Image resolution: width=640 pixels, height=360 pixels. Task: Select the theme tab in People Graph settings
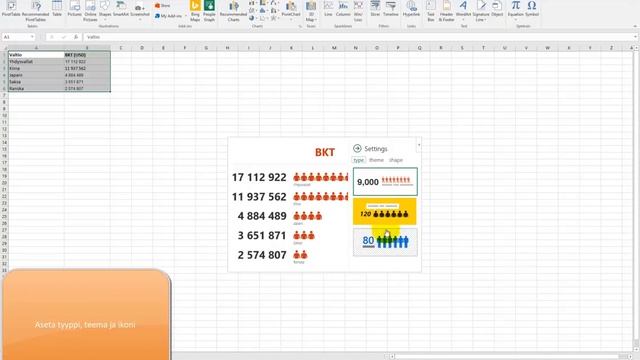point(376,160)
